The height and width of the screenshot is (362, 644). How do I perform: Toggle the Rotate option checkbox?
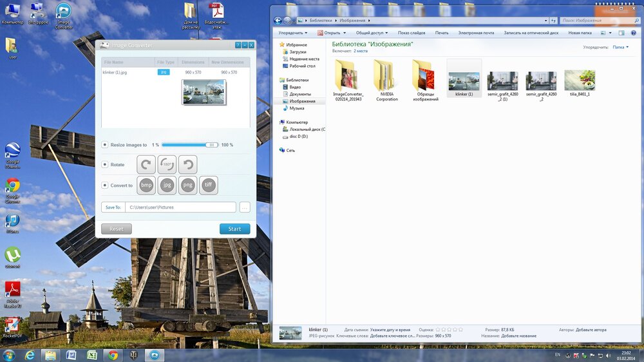(105, 165)
